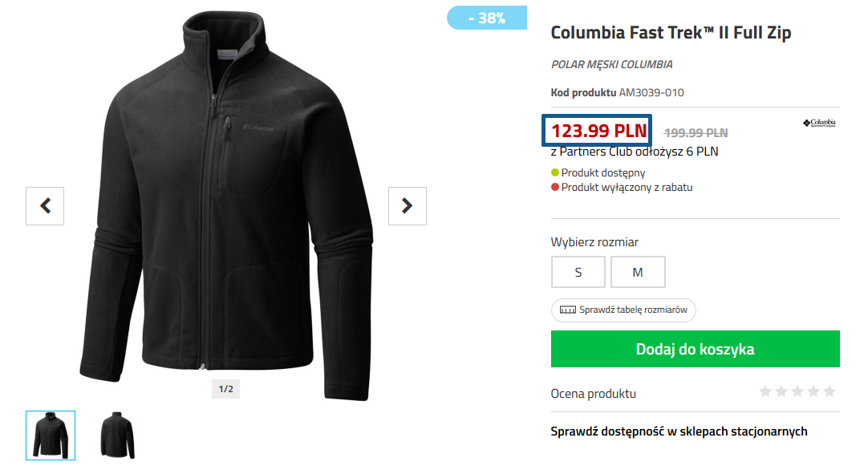Click the 123.99 PLN price
The height and width of the screenshot is (474, 868).
pyautogui.click(x=598, y=131)
